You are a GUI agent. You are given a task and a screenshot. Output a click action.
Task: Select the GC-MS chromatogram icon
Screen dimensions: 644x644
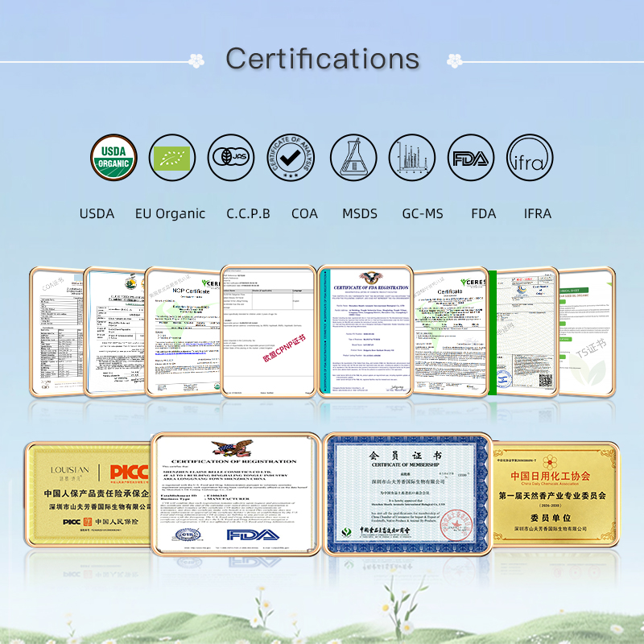point(412,157)
